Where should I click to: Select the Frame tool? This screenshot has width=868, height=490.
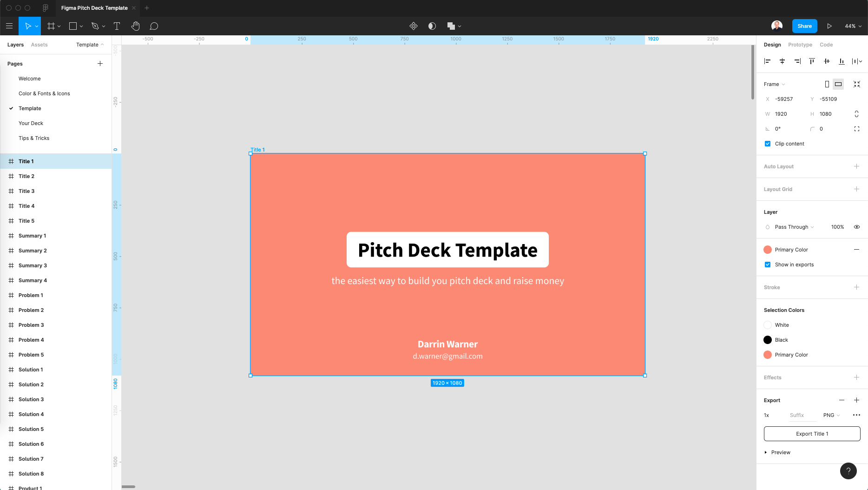coord(51,26)
